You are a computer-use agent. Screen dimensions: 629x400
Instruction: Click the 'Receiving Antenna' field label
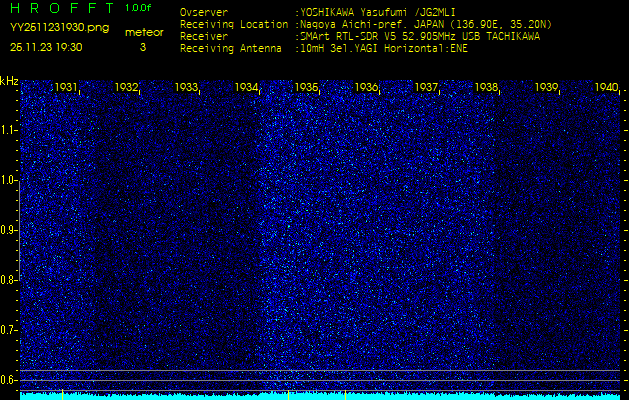231,49
